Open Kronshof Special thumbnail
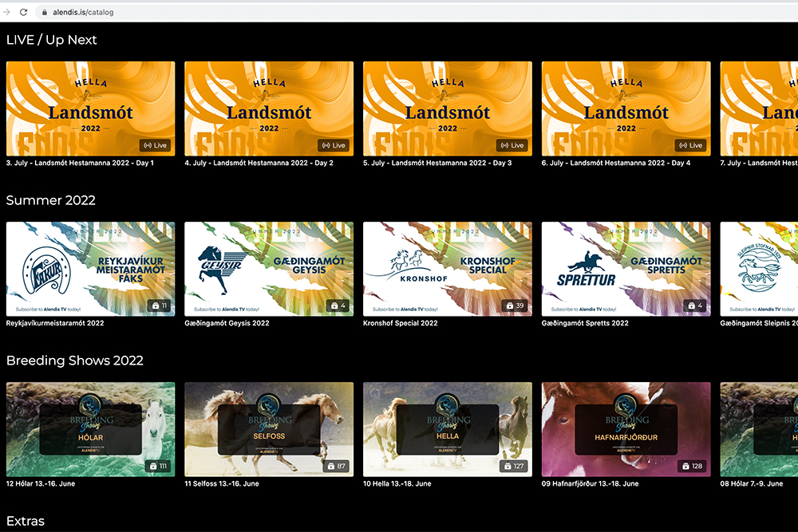This screenshot has width=798, height=532. click(448, 269)
